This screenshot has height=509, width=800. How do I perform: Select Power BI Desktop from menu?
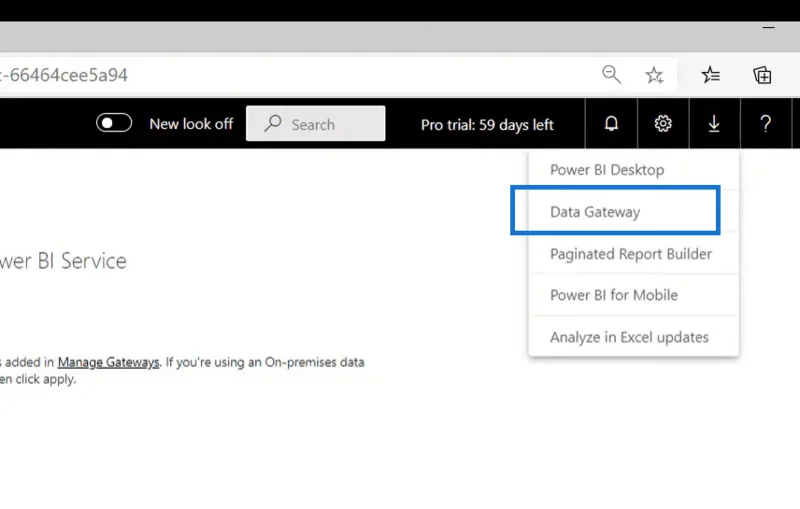pos(634,170)
